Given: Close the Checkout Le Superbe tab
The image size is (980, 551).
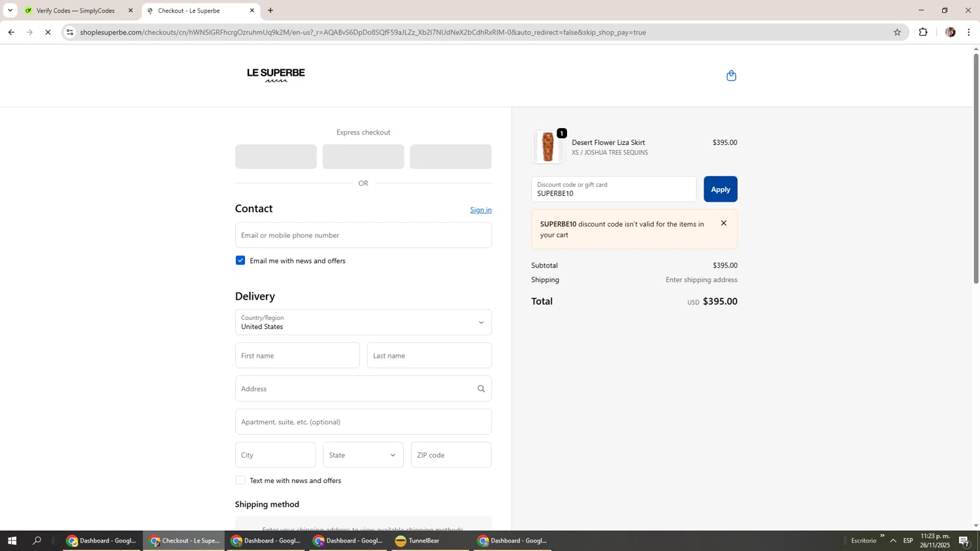Looking at the screenshot, I should coord(252,10).
